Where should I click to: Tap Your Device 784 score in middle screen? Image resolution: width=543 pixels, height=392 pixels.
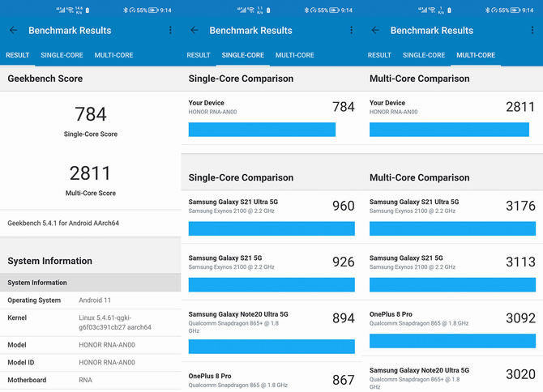point(343,107)
